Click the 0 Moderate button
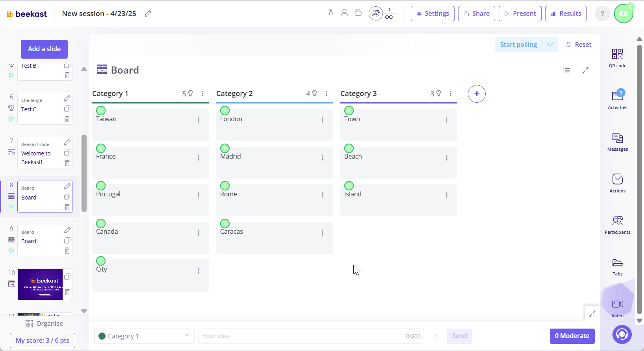644x351 pixels. pos(572,336)
